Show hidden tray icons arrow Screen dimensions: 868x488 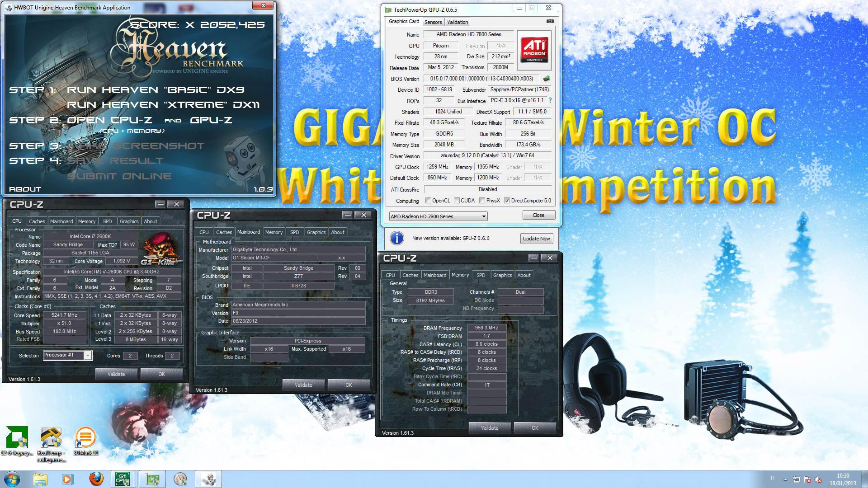tap(785, 479)
